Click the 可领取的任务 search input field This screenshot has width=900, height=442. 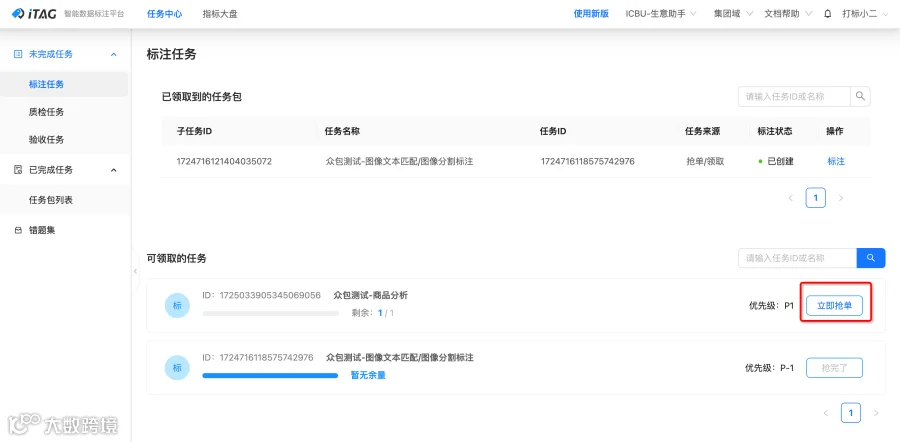798,258
